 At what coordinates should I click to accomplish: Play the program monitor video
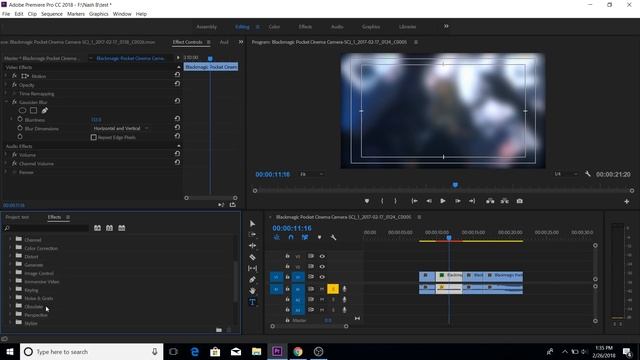pos(442,201)
